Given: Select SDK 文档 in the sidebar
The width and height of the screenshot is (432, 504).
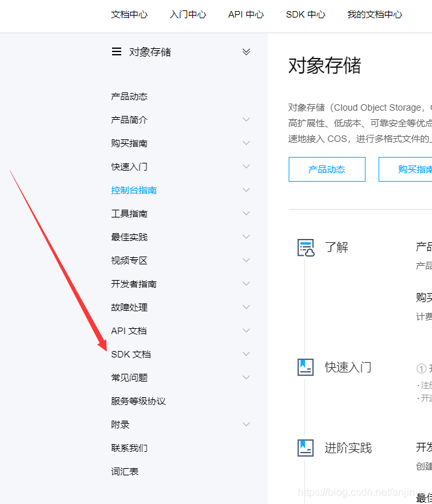Looking at the screenshot, I should [x=131, y=354].
